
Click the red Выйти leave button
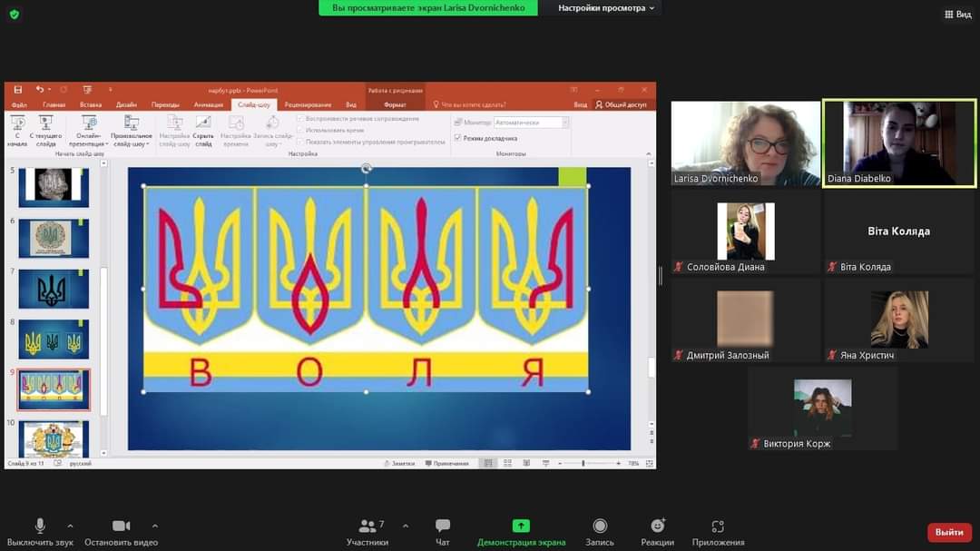pyautogui.click(x=949, y=532)
